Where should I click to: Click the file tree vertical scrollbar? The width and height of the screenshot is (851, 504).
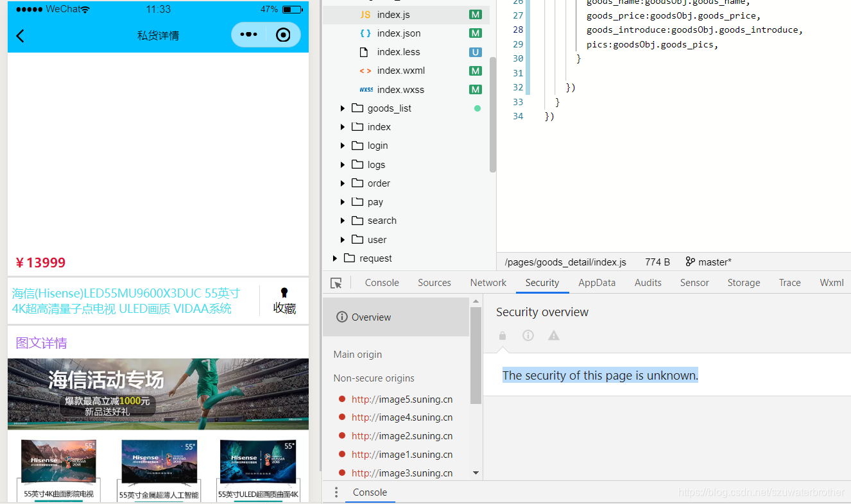pyautogui.click(x=493, y=115)
